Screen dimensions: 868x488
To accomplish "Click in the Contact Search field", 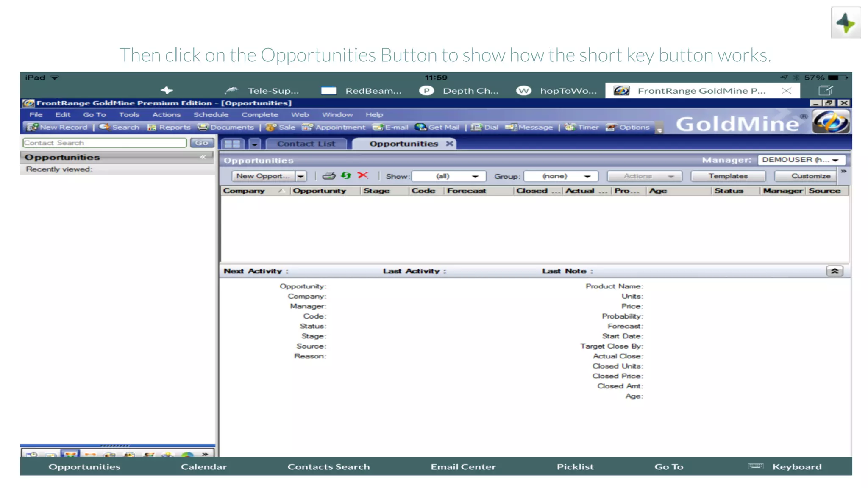I will point(105,143).
